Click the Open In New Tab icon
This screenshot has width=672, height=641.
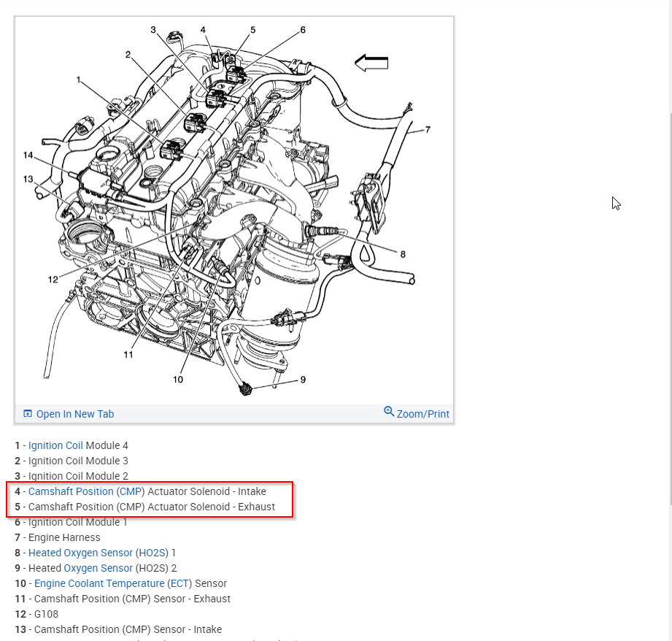tap(28, 414)
